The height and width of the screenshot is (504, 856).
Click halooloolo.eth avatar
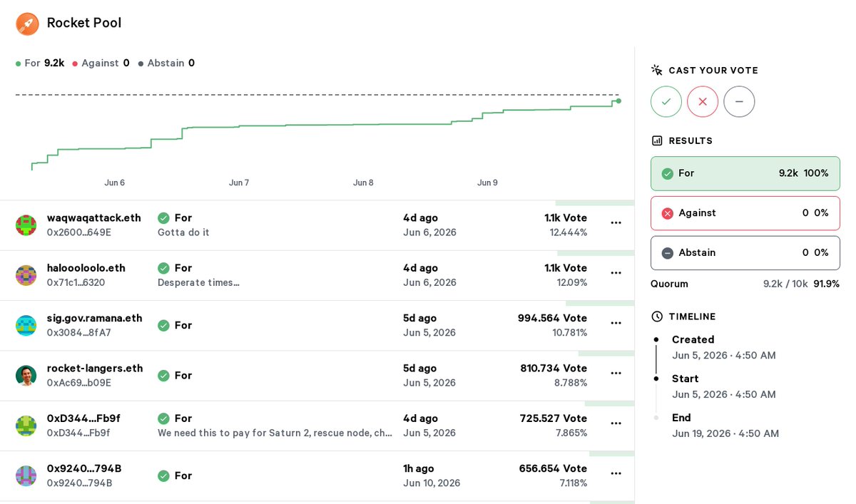26,275
